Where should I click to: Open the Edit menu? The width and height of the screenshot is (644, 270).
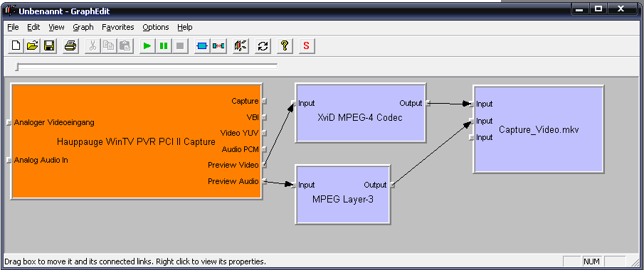tap(33, 27)
